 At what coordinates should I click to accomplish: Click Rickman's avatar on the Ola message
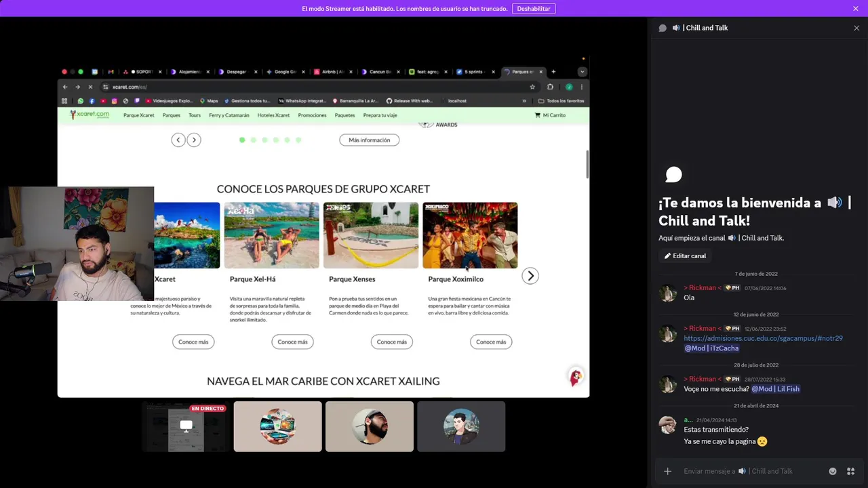[x=668, y=293]
